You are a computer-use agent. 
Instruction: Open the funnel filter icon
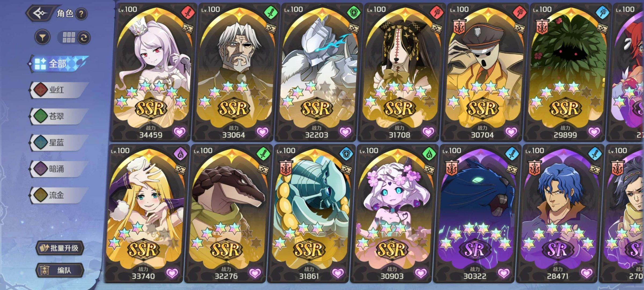pos(42,37)
